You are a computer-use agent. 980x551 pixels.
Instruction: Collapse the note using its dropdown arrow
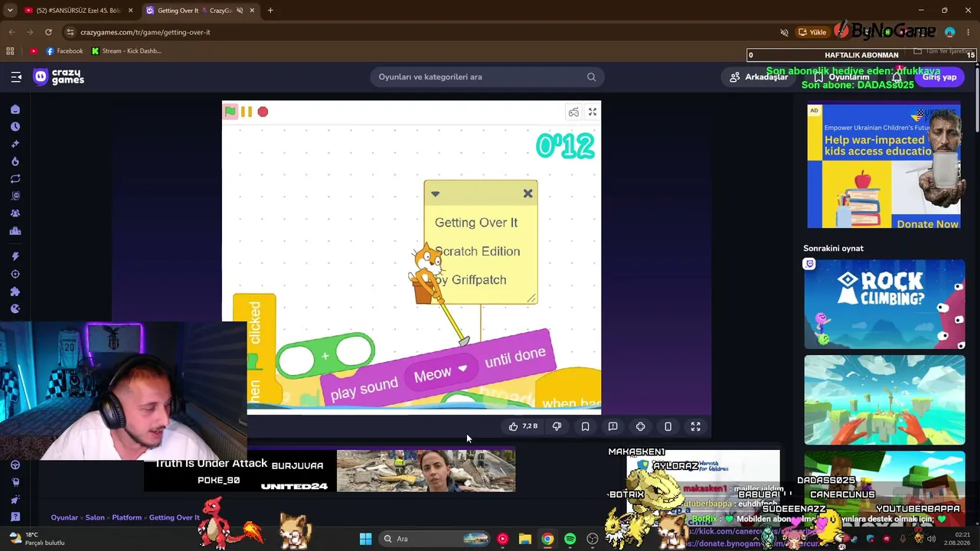[435, 194]
